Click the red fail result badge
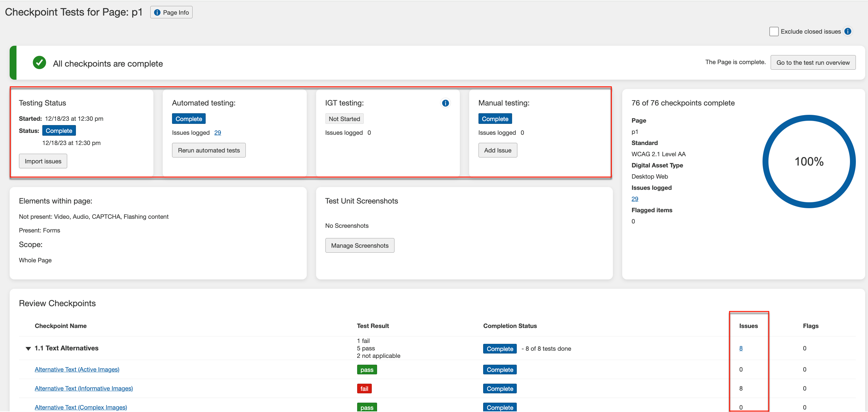The width and height of the screenshot is (868, 412). coord(364,388)
